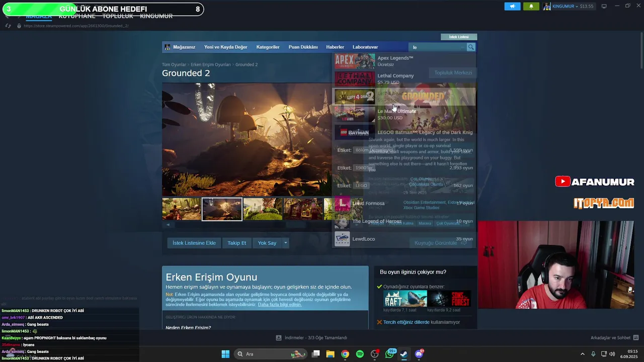Select the third screenshot thumbnail
The height and width of the screenshot is (362, 644).
(x=263, y=209)
